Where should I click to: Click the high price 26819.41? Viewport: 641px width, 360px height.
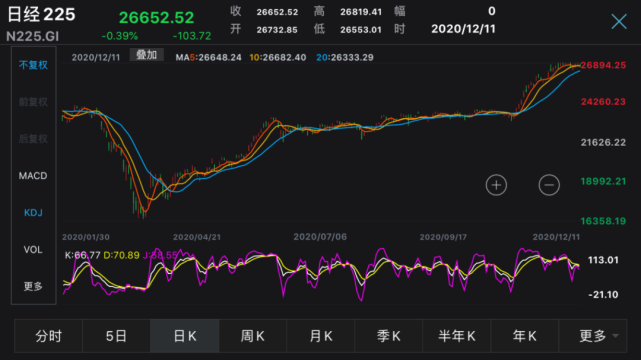pyautogui.click(x=361, y=12)
